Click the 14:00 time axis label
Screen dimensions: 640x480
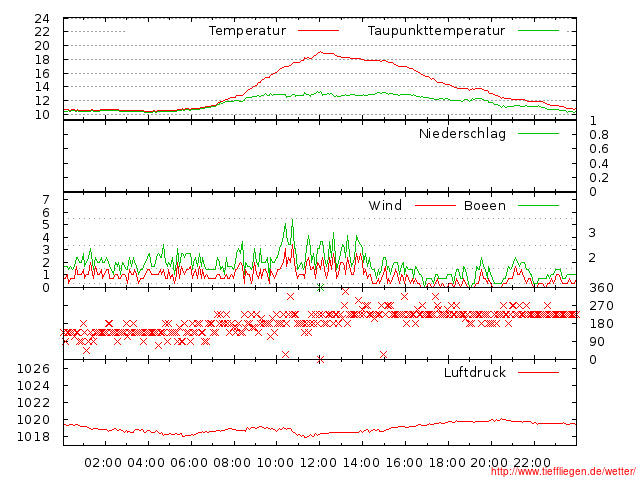point(361,463)
